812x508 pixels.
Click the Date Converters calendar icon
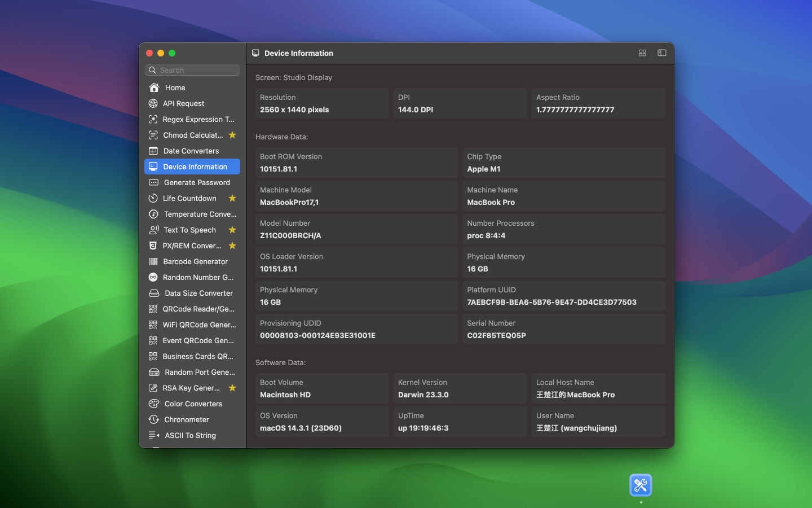click(153, 151)
